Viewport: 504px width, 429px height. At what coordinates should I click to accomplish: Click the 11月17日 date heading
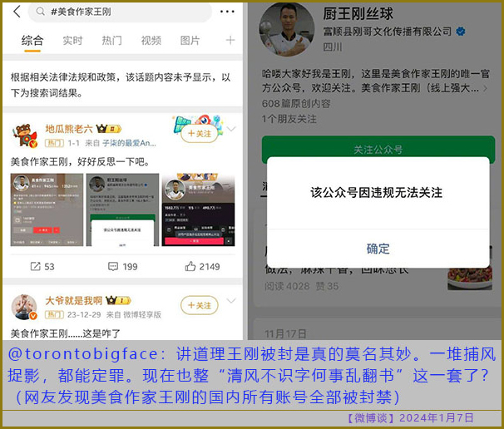285,334
